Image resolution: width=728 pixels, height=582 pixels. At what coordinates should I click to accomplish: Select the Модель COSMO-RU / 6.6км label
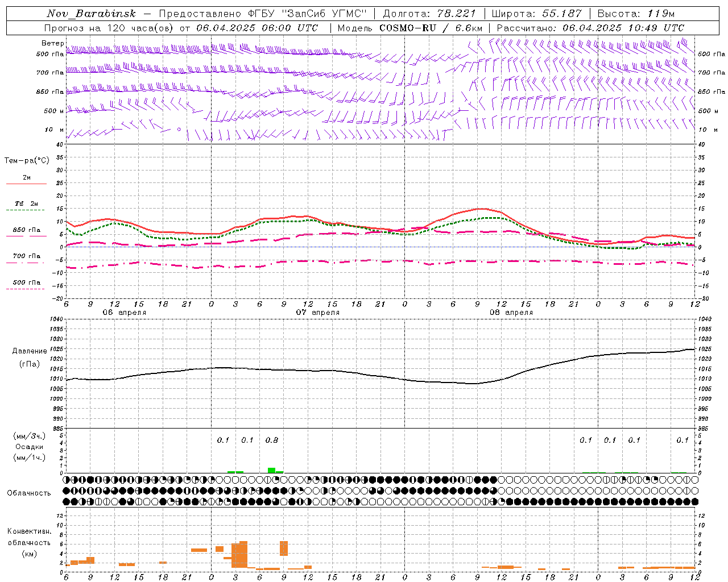(x=410, y=28)
